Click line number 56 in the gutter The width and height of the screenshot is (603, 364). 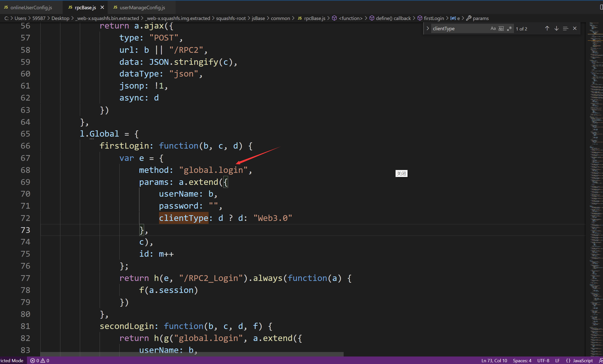pos(26,26)
